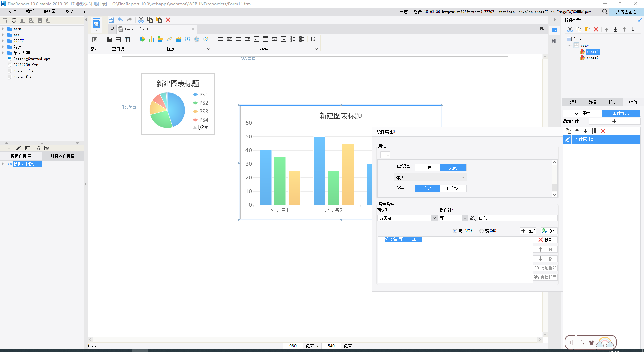
Task: Select the pie chart icon in the chart toolbar
Action: [x=142, y=39]
